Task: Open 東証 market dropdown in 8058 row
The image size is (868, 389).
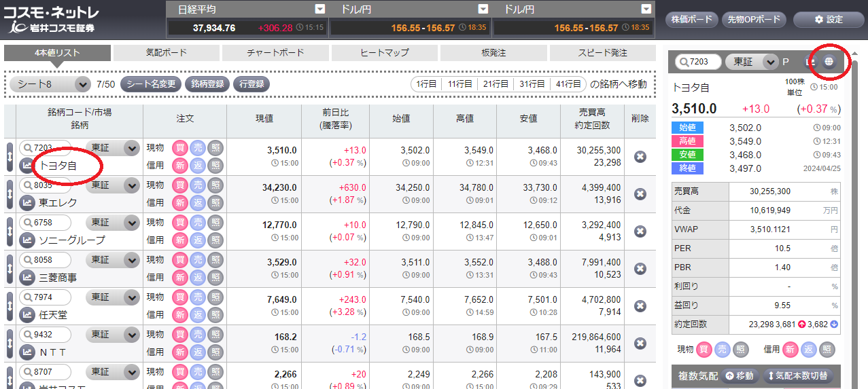Action: pyautogui.click(x=113, y=260)
